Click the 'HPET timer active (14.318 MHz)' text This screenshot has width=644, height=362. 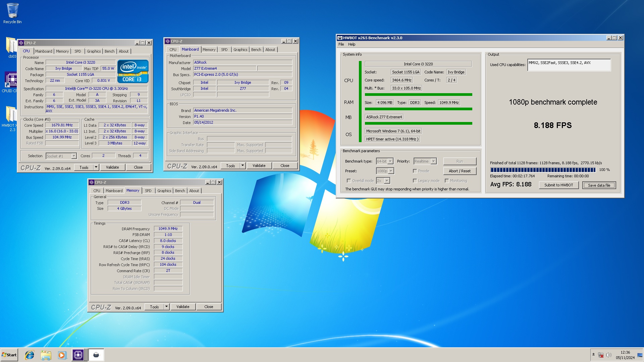pyautogui.click(x=392, y=139)
